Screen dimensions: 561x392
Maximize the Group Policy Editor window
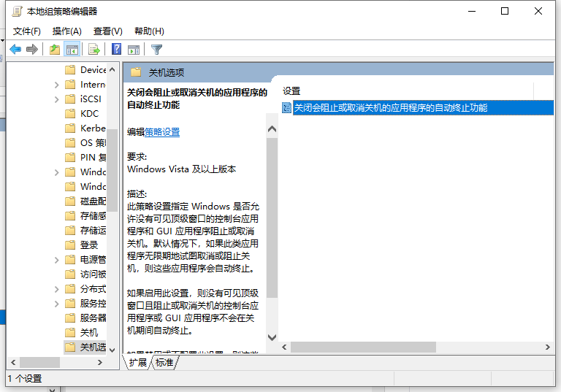pos(505,11)
